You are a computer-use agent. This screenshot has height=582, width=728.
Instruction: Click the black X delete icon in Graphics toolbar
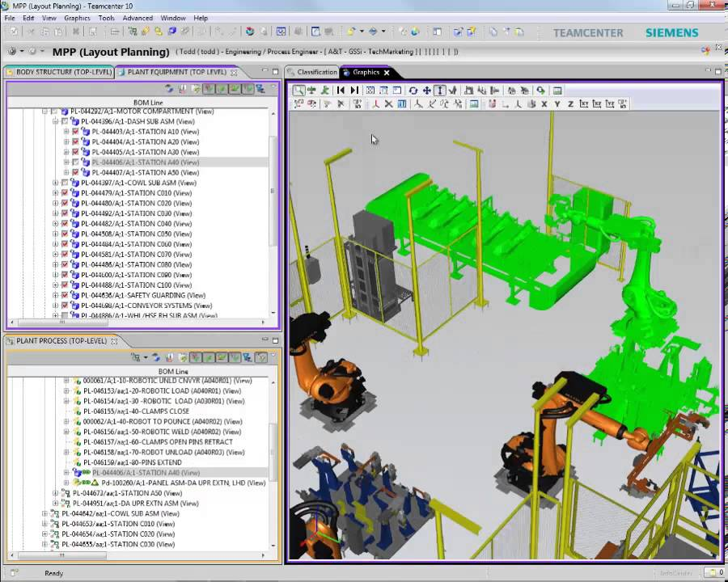pyautogui.click(x=388, y=104)
